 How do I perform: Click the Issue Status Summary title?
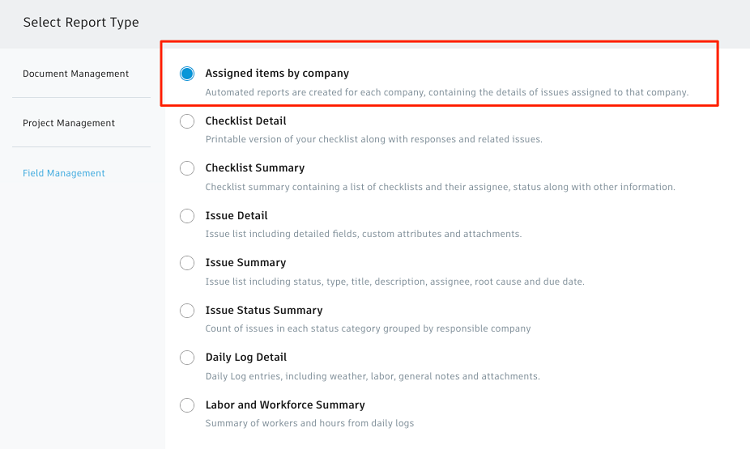(x=264, y=310)
